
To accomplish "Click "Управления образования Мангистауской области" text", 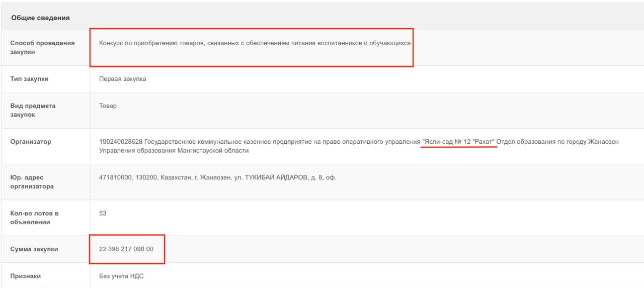I will point(174,151).
